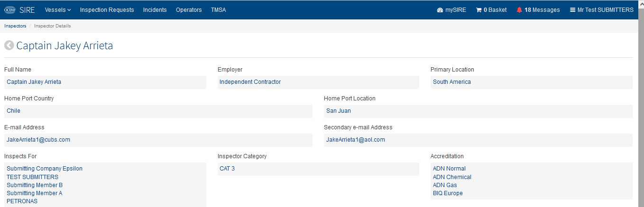Go to Inspection Requests menu item
The image size is (644, 207).
107,10
